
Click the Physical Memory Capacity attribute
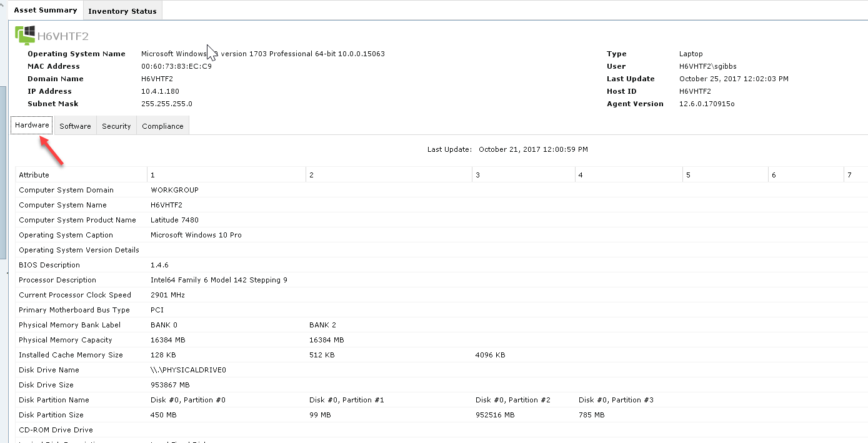click(66, 340)
